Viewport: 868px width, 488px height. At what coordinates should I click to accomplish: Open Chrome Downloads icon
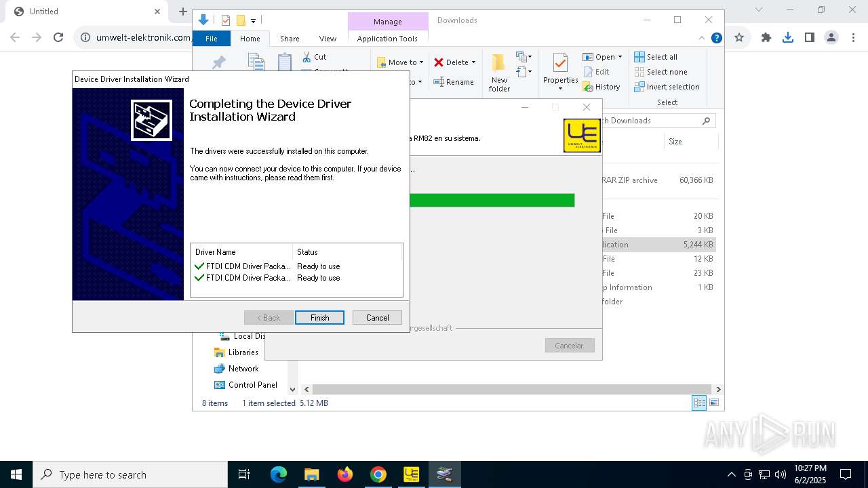click(x=788, y=37)
